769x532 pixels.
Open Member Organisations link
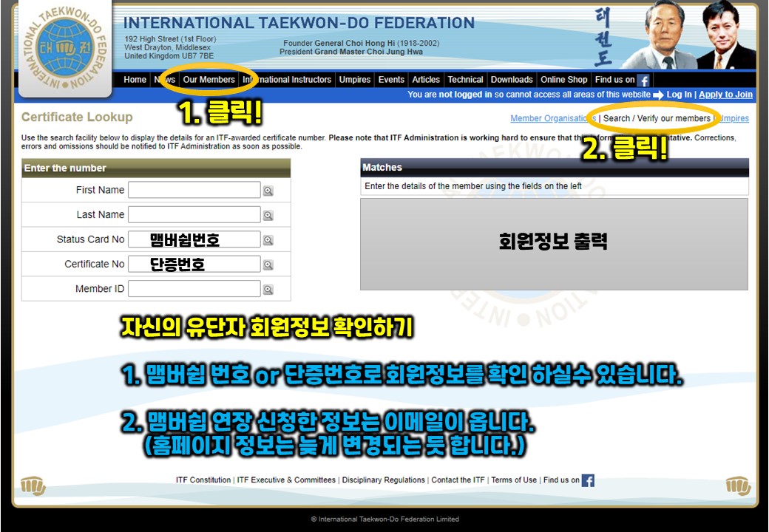(x=553, y=118)
